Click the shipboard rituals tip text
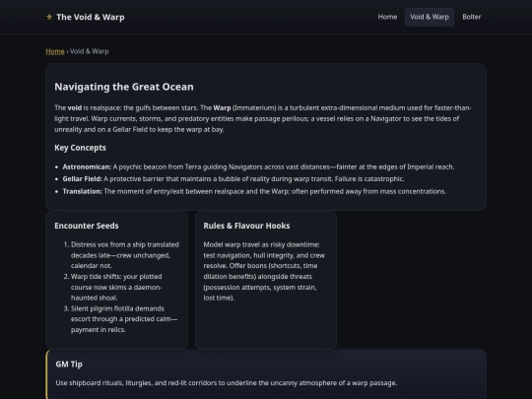Image resolution: width=532 pixels, height=399 pixels. (227, 382)
